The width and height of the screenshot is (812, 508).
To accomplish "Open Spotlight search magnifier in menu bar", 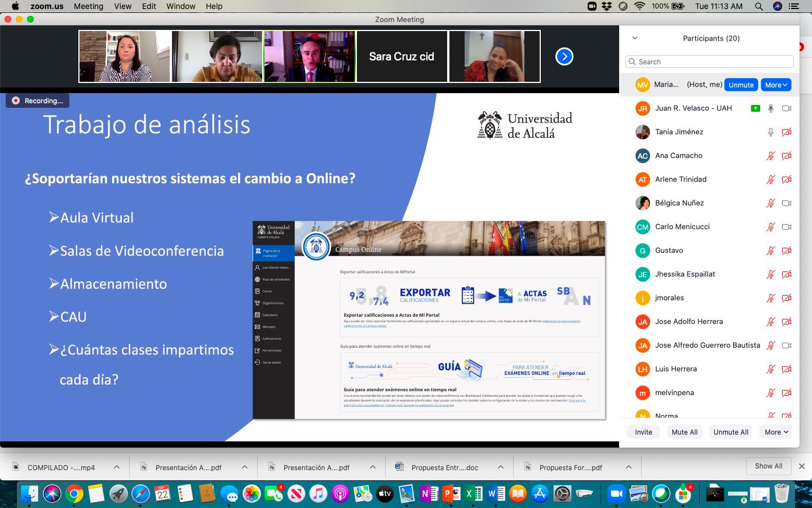I will pyautogui.click(x=759, y=6).
